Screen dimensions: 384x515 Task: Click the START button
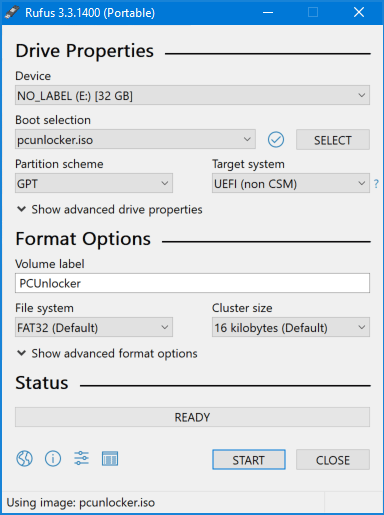[249, 460]
